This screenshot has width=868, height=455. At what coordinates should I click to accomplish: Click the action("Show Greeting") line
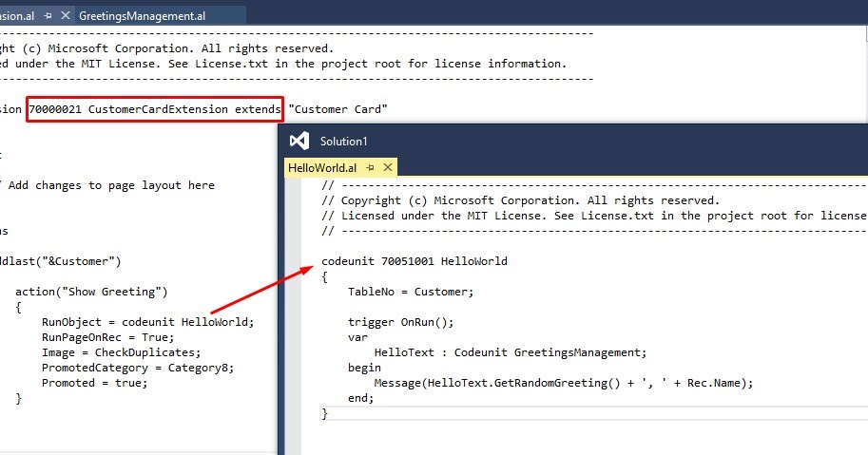point(91,292)
